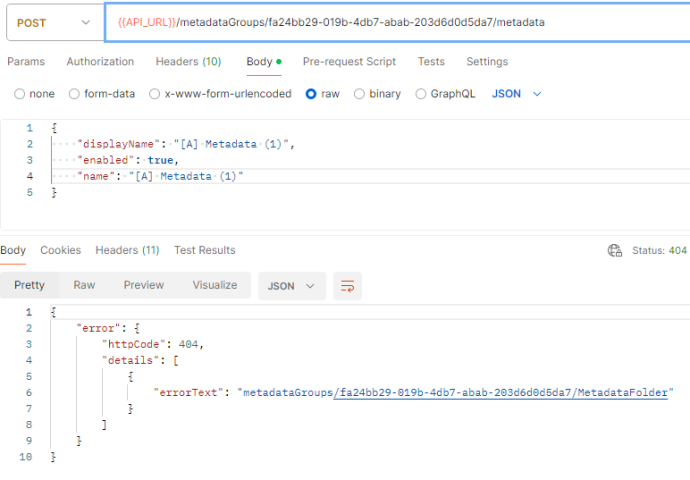Select the form-data radio button
Image resolution: width=690 pixels, height=480 pixels.
tap(75, 94)
